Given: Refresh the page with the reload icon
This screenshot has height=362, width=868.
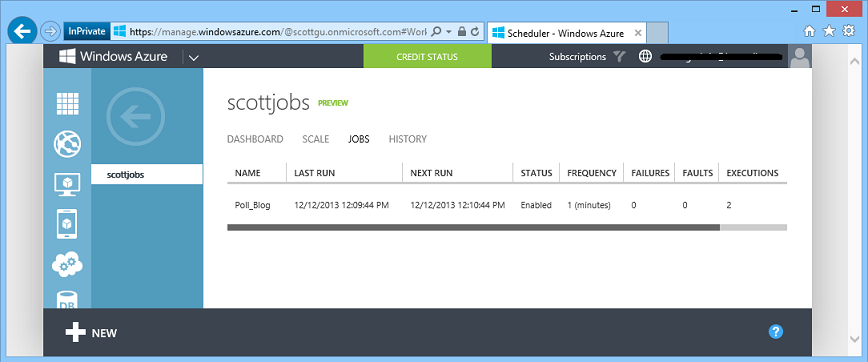Looking at the screenshot, I should coord(474,32).
